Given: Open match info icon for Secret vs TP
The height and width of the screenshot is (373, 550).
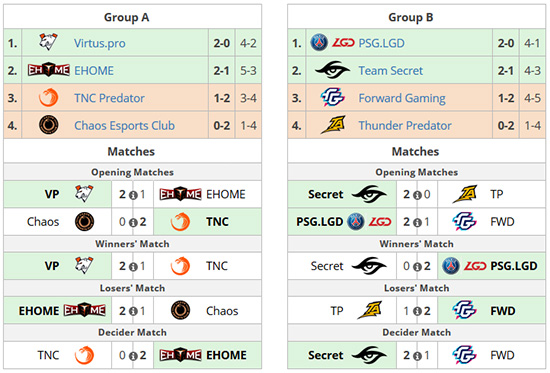Looking at the screenshot, I should [417, 195].
